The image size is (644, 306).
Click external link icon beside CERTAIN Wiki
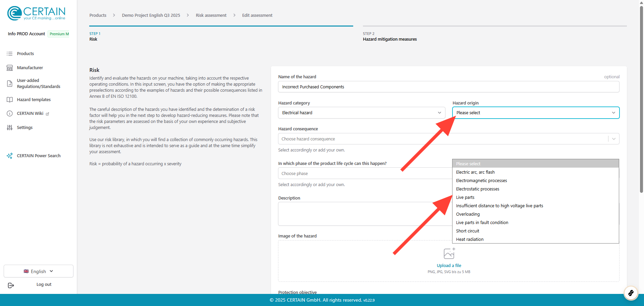click(x=47, y=114)
